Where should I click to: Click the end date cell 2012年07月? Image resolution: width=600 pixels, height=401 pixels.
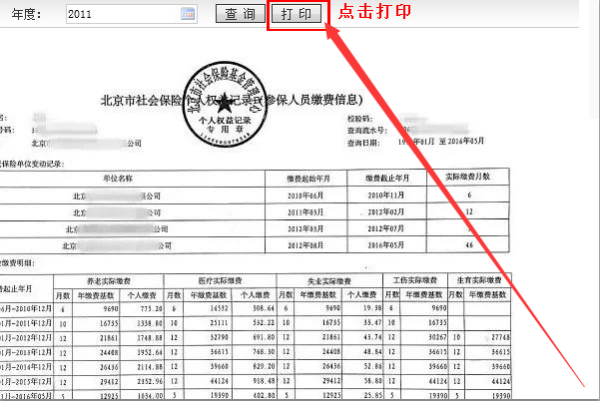pos(386,228)
